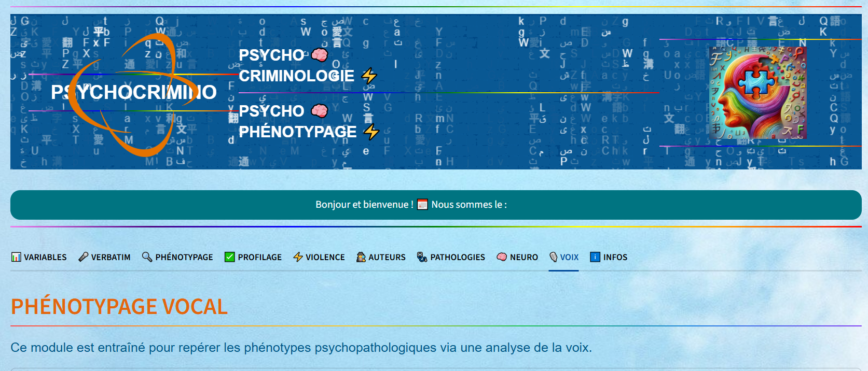Click the pen icon beside VERBATIM
868x371 pixels.
tap(83, 257)
